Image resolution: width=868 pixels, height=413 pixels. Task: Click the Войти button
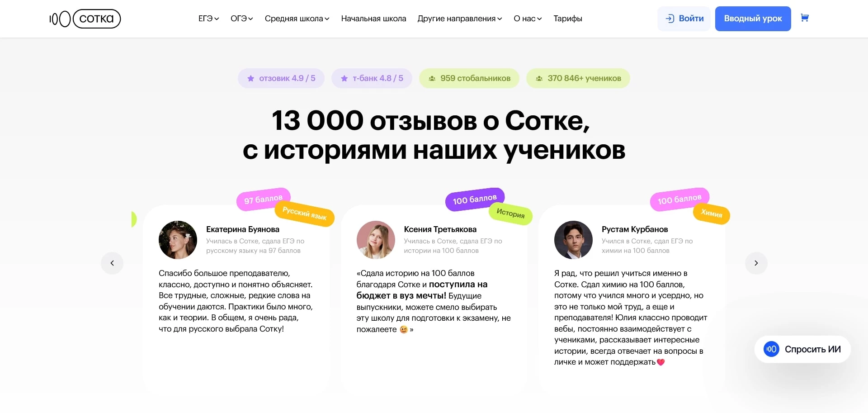[x=683, y=19]
